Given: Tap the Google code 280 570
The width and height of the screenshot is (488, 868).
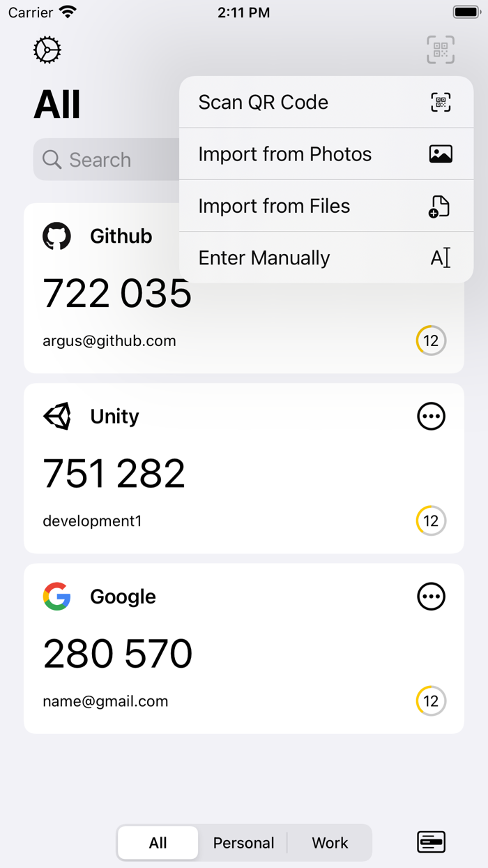Looking at the screenshot, I should (118, 654).
